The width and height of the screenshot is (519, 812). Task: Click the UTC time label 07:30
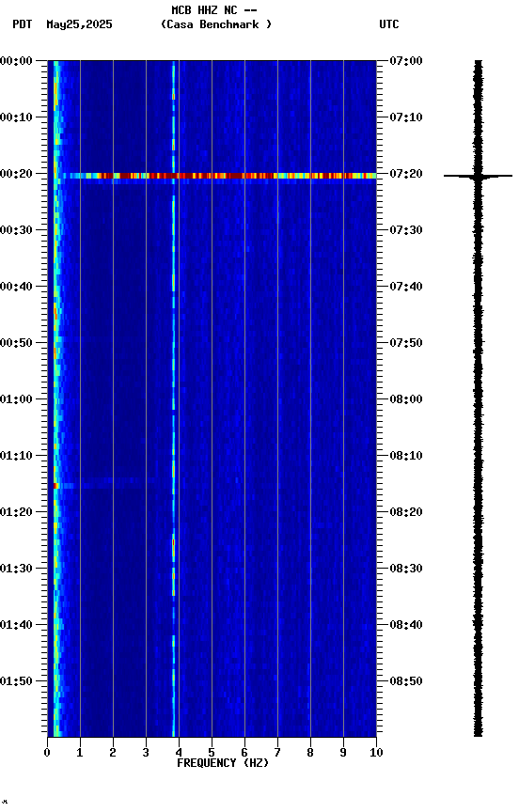(x=405, y=230)
